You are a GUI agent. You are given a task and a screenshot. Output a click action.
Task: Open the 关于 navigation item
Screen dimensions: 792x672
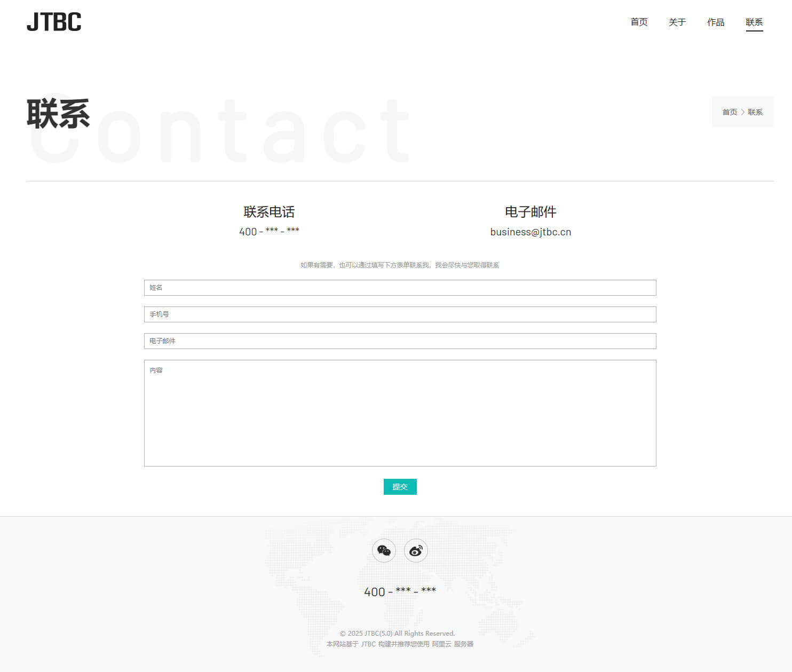coord(677,22)
